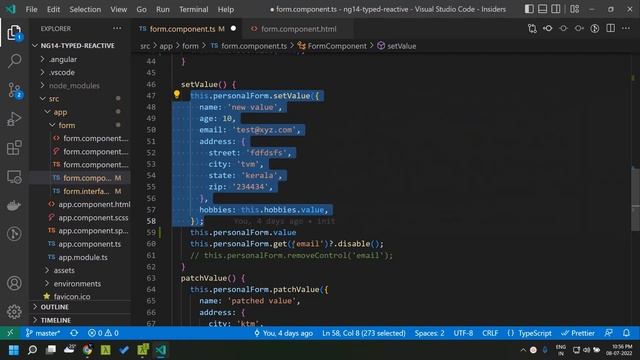Open the Accounts menu icon
The image size is (640, 360).
click(x=14, y=283)
